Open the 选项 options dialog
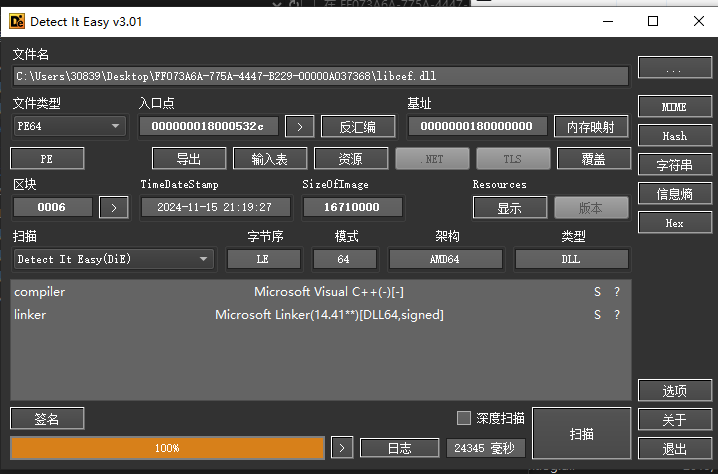Viewport: 718px width, 474px height. click(x=674, y=391)
